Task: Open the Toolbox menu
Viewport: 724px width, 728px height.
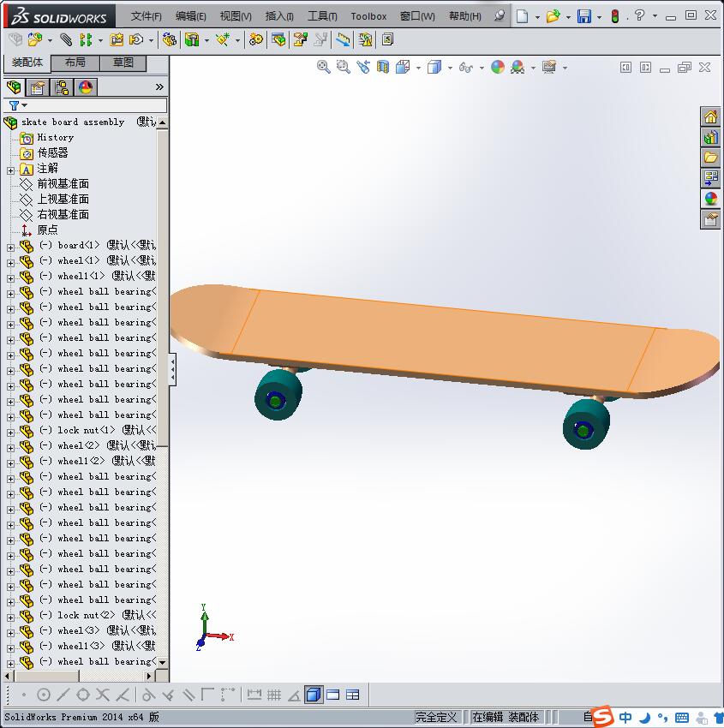Action: [368, 16]
